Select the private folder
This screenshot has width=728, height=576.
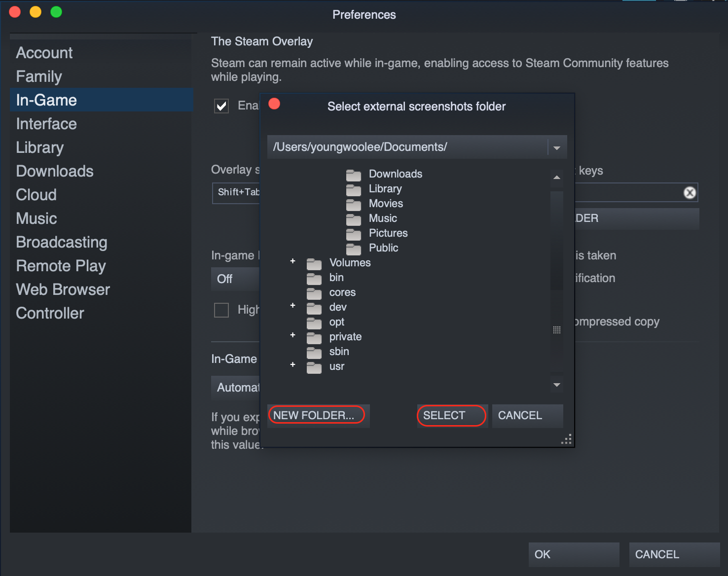[345, 337]
